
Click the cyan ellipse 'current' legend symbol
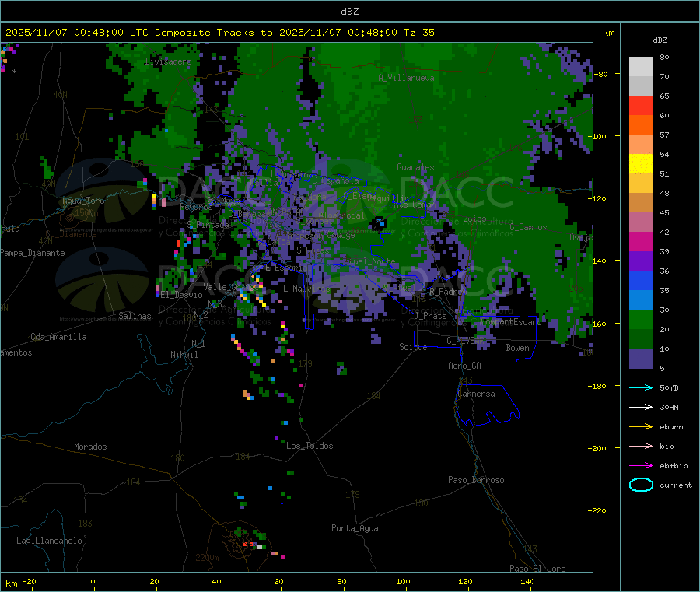(x=641, y=485)
